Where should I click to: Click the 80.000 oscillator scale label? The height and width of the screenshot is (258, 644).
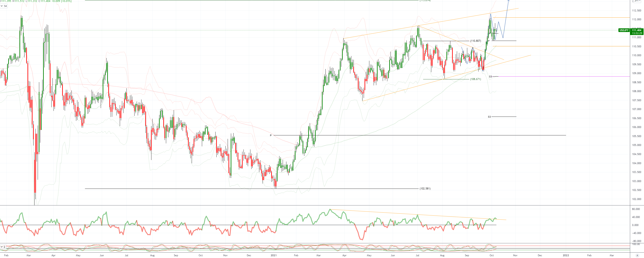point(636,209)
